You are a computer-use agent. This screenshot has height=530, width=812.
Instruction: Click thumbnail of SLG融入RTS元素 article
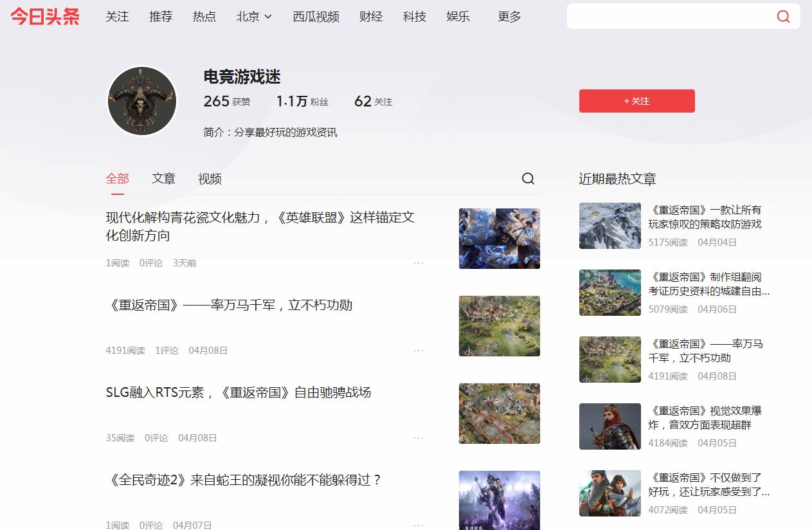(x=500, y=414)
